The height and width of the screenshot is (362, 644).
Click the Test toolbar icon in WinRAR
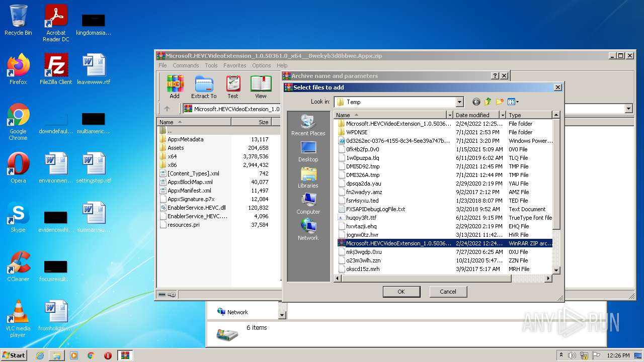233,87
